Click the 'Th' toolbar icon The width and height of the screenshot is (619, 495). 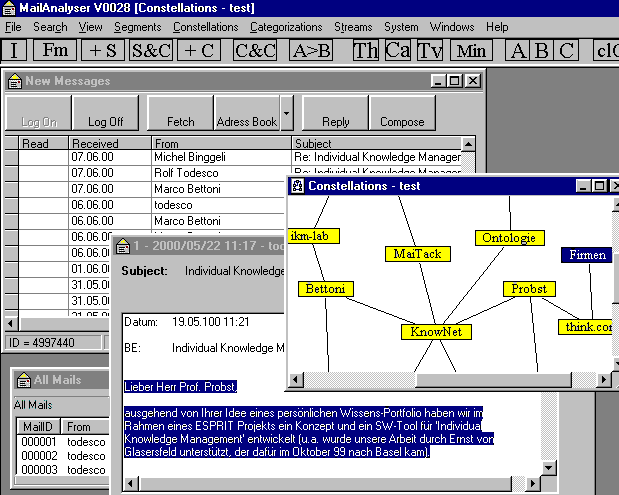366,50
